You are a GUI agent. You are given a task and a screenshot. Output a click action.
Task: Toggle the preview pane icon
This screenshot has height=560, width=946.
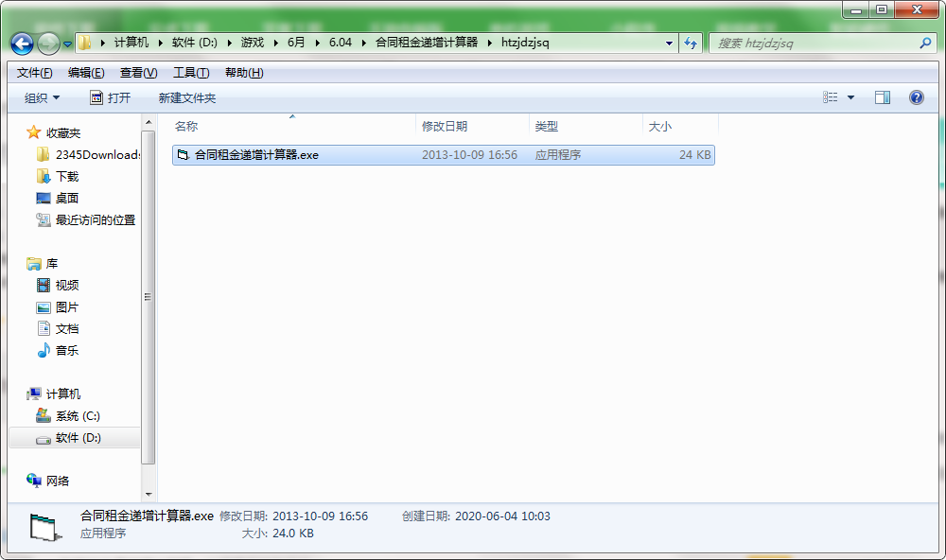pyautogui.click(x=882, y=97)
